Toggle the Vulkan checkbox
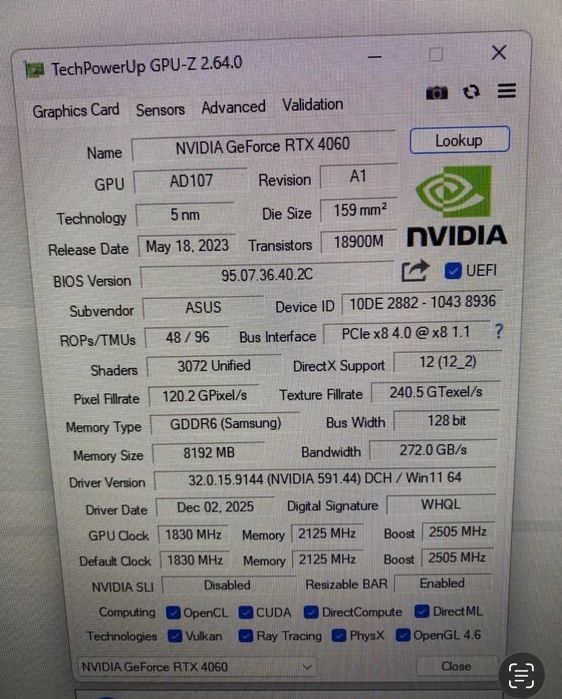 tap(175, 636)
